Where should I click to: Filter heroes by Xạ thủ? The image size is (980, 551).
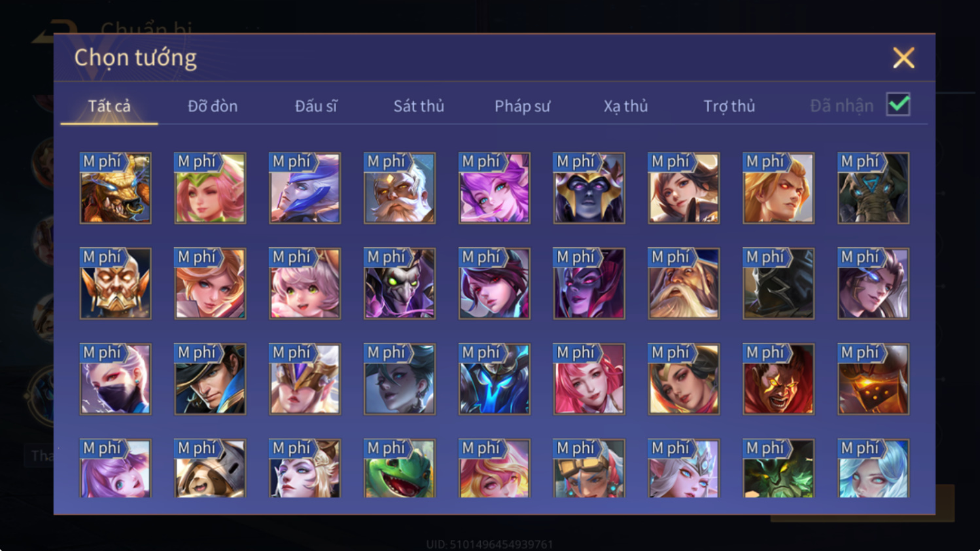tap(625, 106)
